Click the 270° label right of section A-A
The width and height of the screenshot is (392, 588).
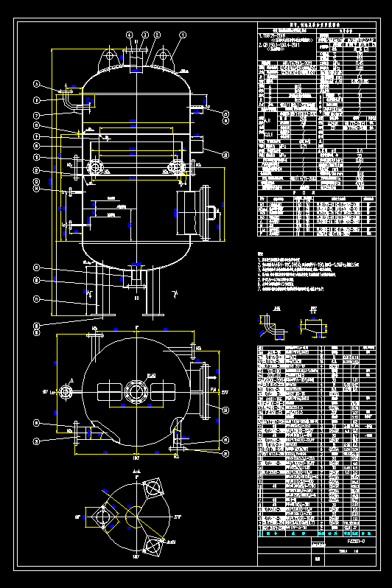click(178, 517)
